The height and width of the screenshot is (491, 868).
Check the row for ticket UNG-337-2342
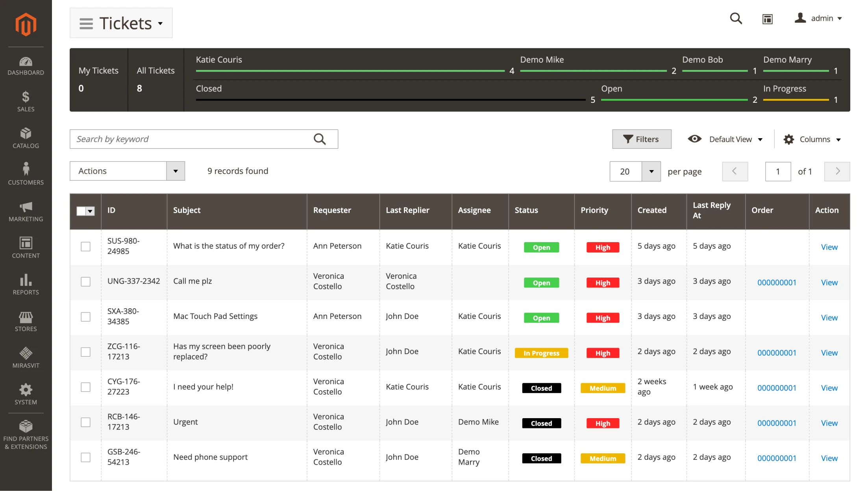(85, 282)
